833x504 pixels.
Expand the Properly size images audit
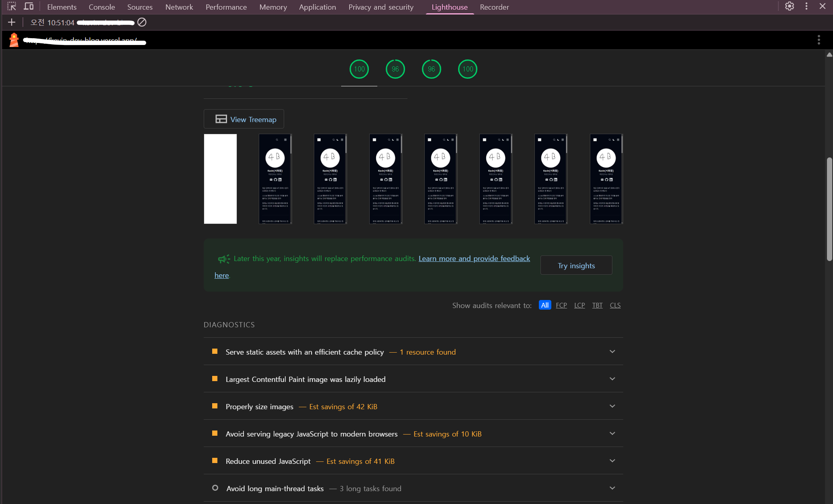(x=413, y=406)
